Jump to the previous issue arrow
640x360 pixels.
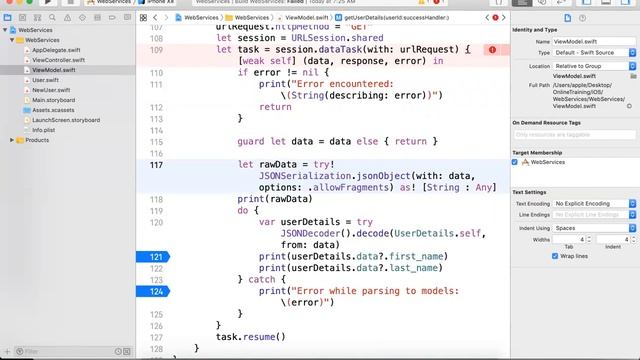point(487,18)
